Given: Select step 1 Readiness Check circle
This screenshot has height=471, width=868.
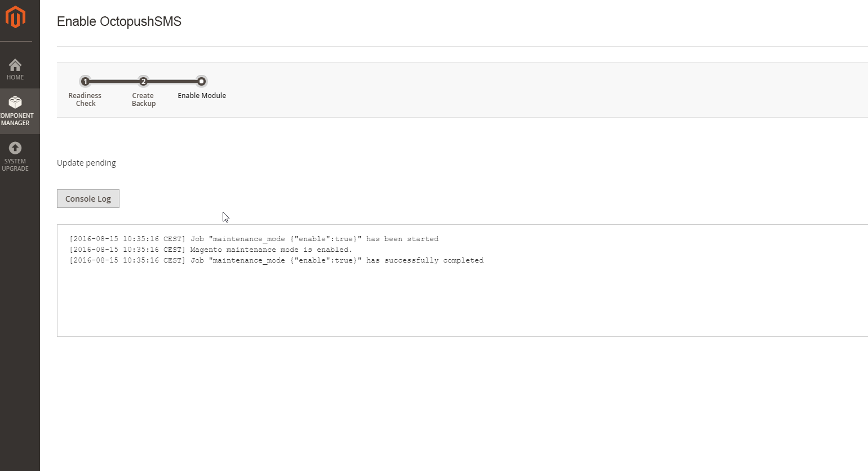Looking at the screenshot, I should (x=85, y=81).
